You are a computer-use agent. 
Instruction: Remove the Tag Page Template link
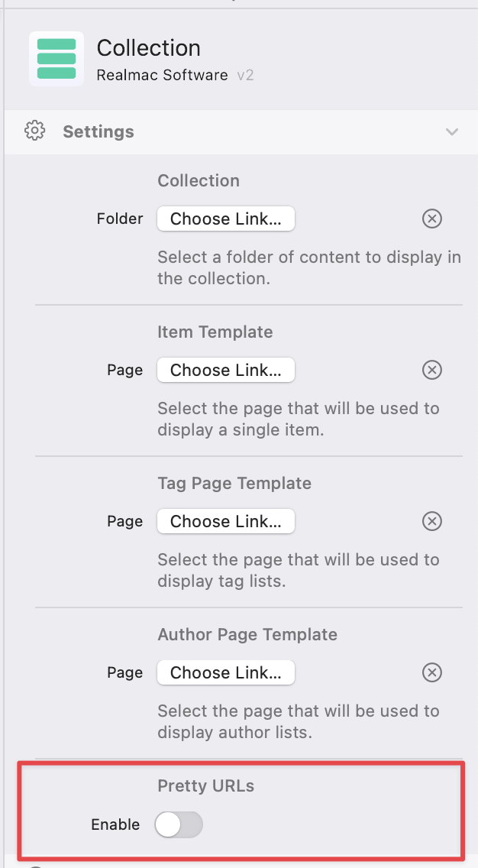point(432,522)
